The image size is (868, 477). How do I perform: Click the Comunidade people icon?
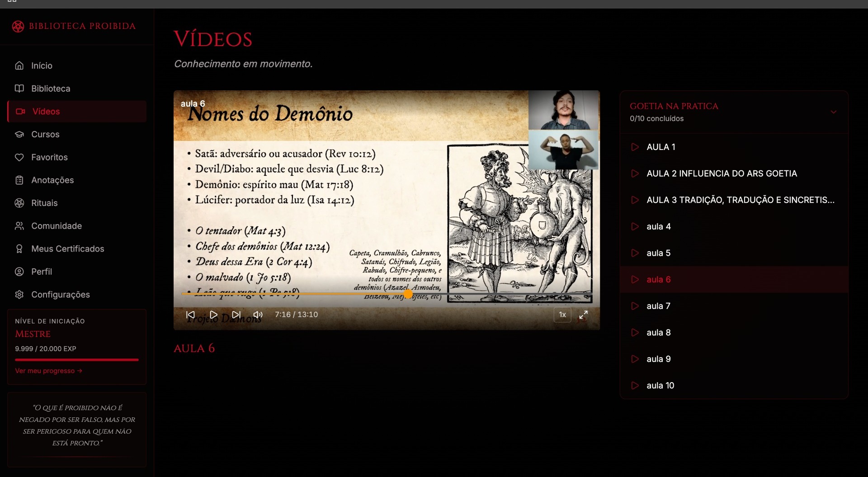pyautogui.click(x=19, y=226)
